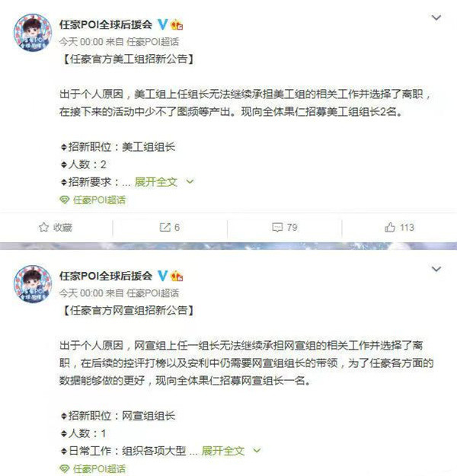Open comments icon showing 79
Image resolution: width=457 pixels, height=476 pixels.
[277, 227]
